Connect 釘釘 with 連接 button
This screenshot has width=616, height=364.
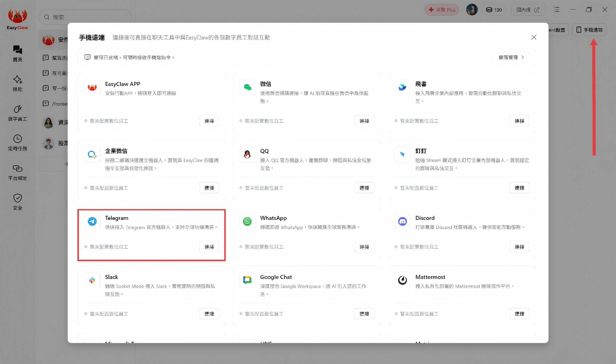click(x=519, y=188)
